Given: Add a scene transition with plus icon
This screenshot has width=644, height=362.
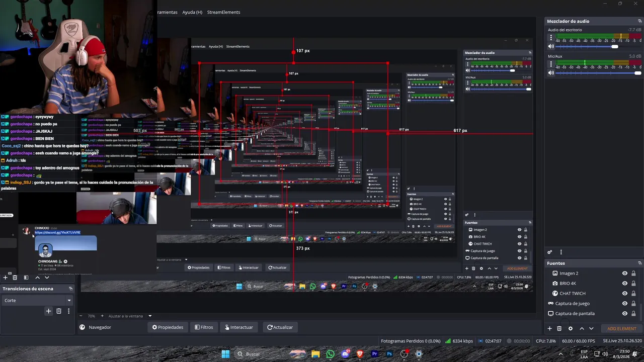Looking at the screenshot, I should [x=49, y=311].
